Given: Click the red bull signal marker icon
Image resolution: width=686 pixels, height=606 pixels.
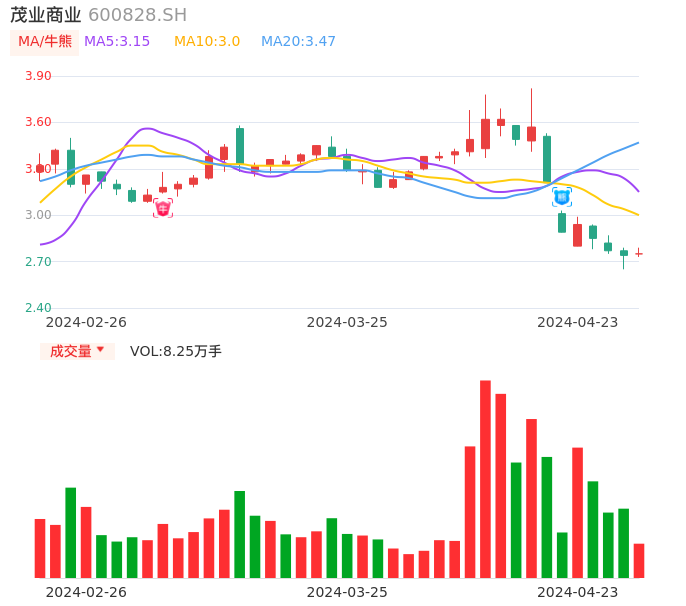Looking at the screenshot, I should pyautogui.click(x=163, y=208).
